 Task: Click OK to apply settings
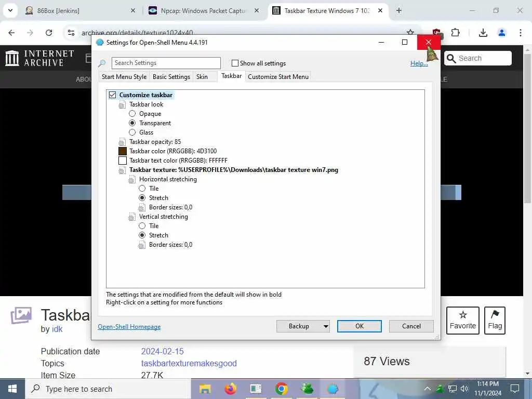(360, 326)
